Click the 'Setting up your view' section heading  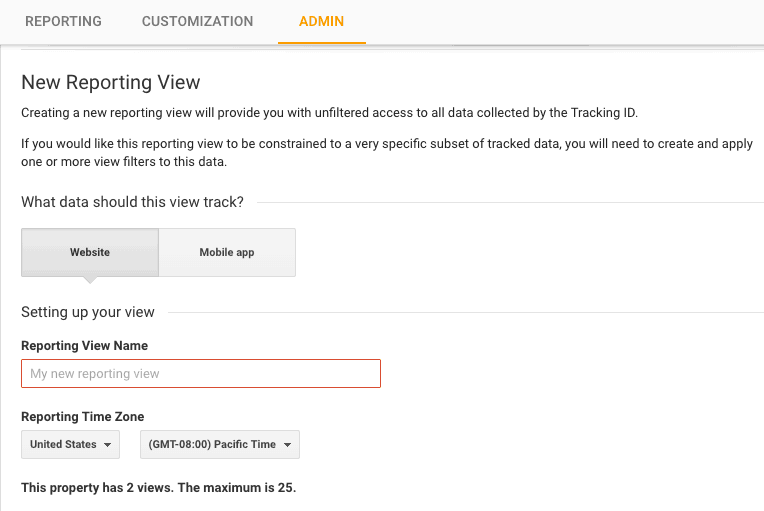pos(88,312)
